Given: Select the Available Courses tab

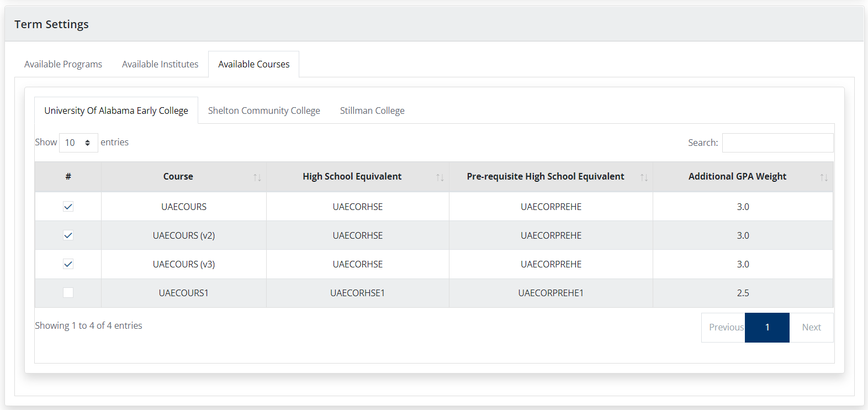Looking at the screenshot, I should pos(253,64).
